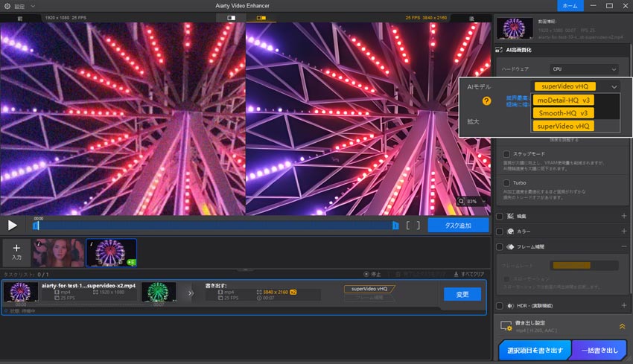The image size is (633, 364).
Task: Click the panel divider handle above task list
Action: click(245, 269)
